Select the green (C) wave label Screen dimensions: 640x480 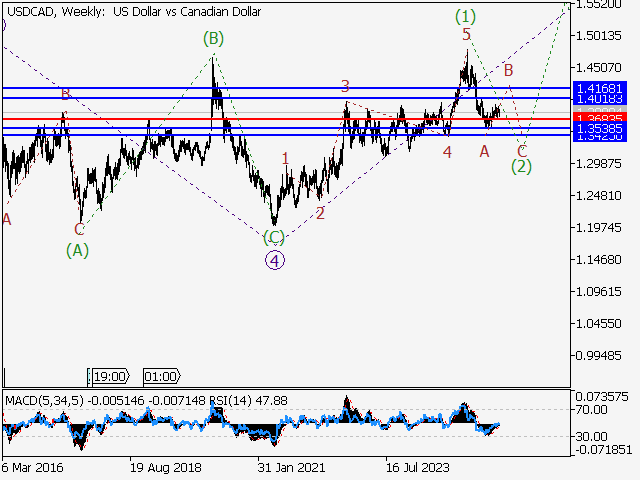click(x=274, y=238)
